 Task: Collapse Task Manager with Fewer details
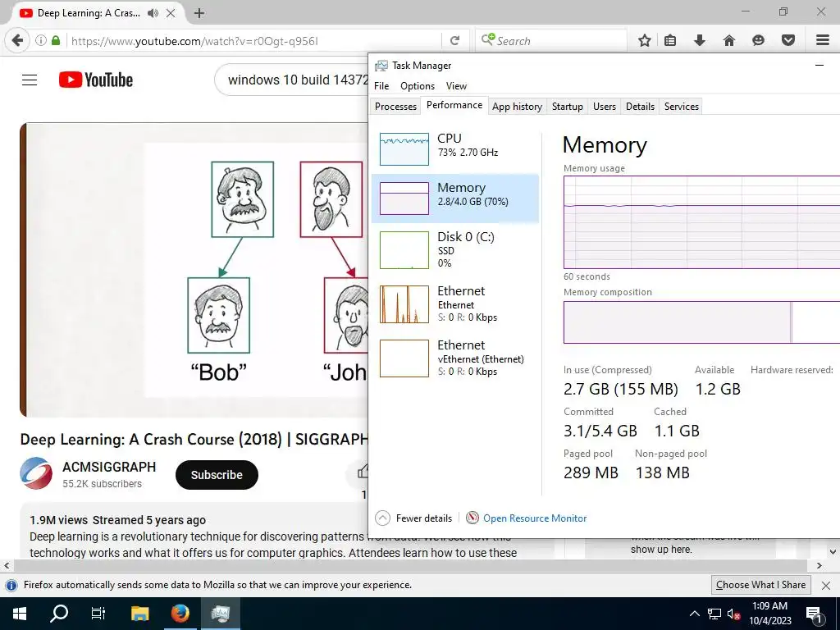[413, 518]
